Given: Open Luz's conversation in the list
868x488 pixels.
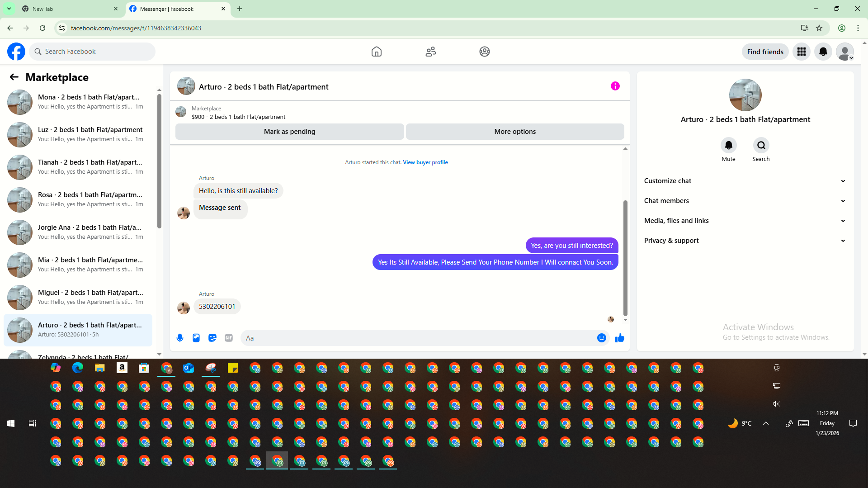Looking at the screenshot, I should (78, 134).
